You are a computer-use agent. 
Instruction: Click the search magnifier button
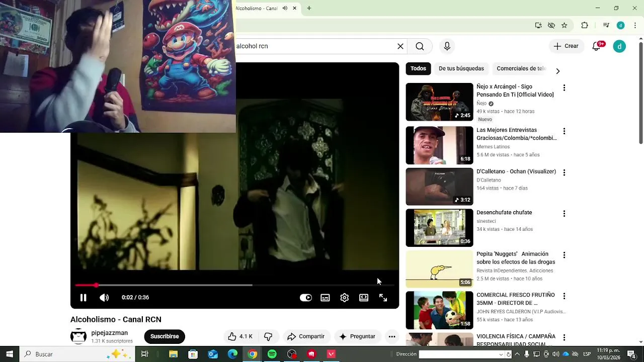pos(420,46)
